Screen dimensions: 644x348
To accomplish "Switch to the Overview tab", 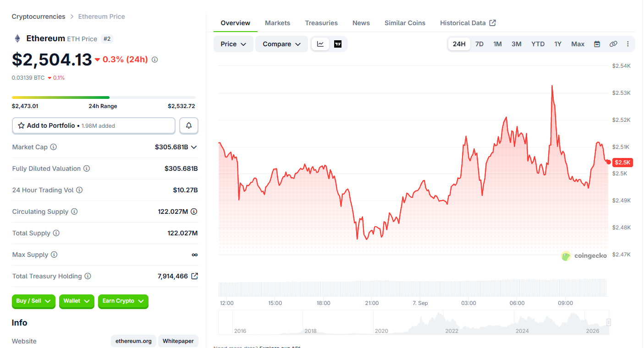I will click(236, 23).
